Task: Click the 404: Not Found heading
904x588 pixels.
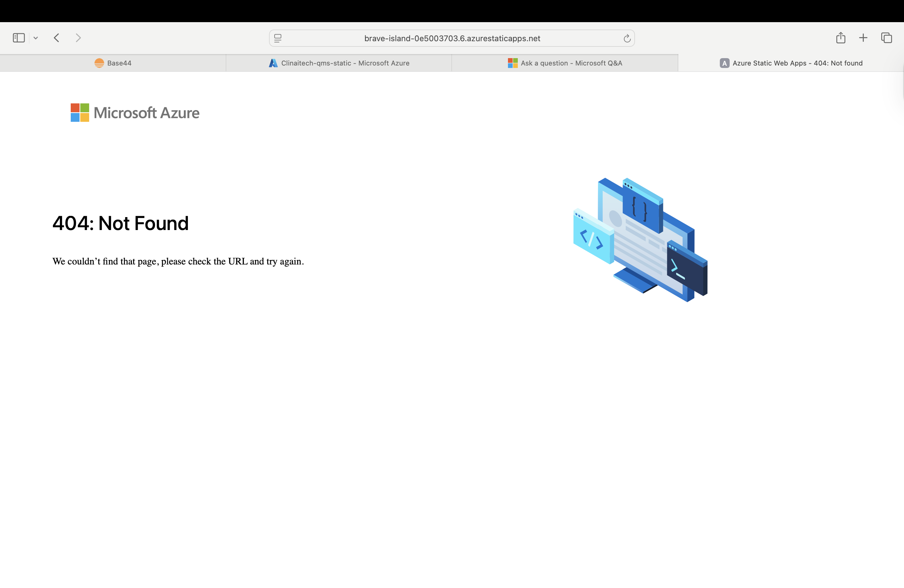Action: pos(121,223)
